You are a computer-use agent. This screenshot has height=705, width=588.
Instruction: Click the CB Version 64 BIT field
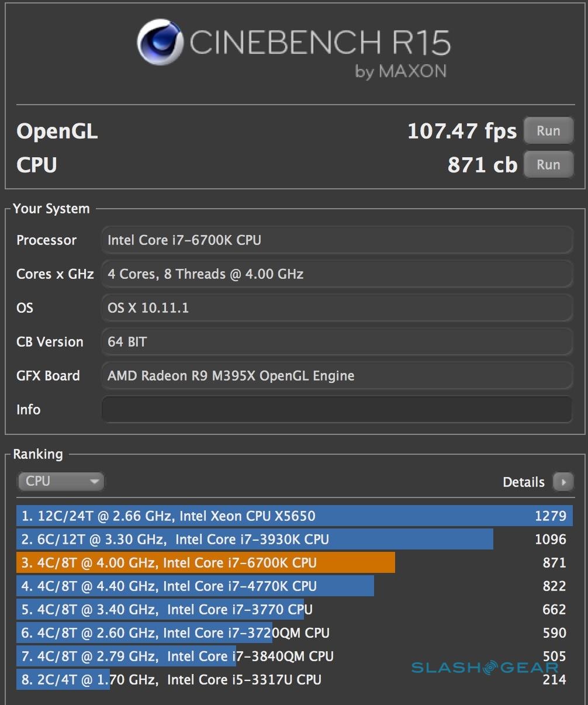tap(337, 342)
